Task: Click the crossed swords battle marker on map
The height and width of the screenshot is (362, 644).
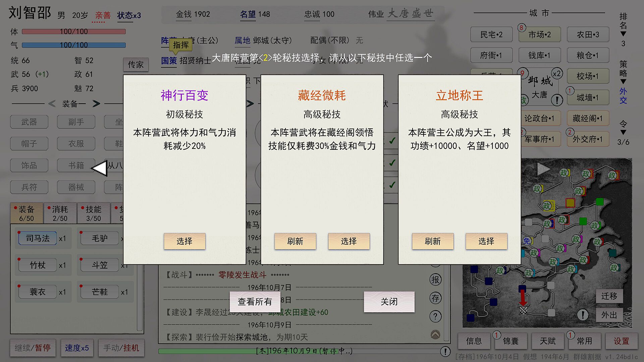Action: tap(523, 310)
